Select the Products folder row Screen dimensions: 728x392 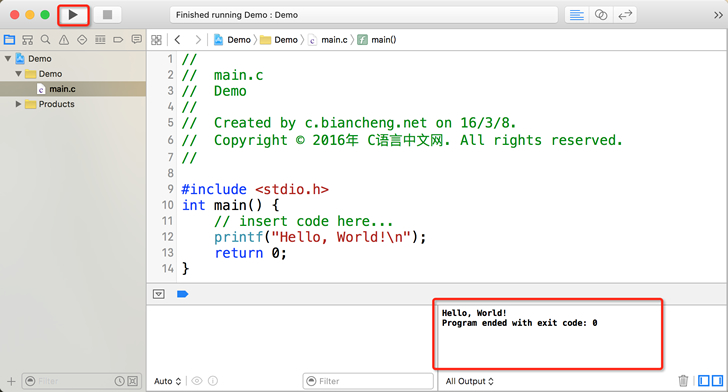(x=73, y=104)
